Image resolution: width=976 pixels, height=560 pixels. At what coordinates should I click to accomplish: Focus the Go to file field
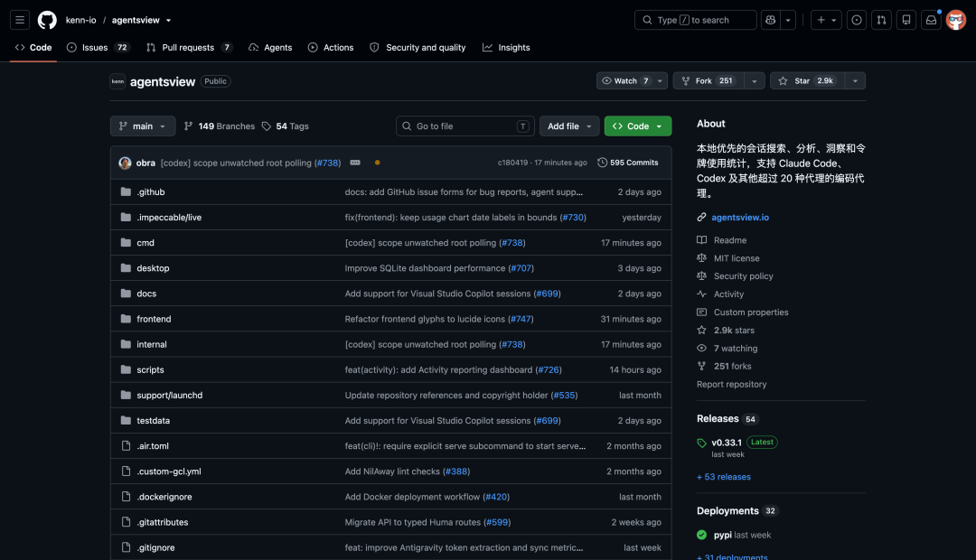coord(465,126)
